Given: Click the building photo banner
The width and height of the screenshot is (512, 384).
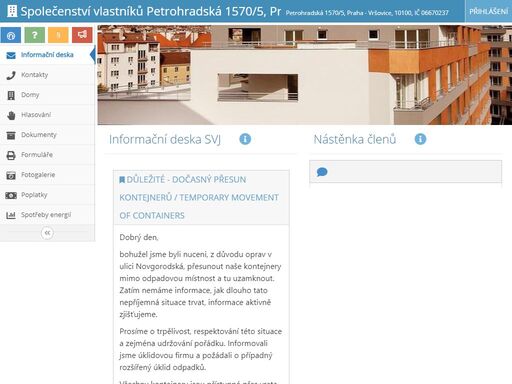Looking at the screenshot, I should point(305,75).
